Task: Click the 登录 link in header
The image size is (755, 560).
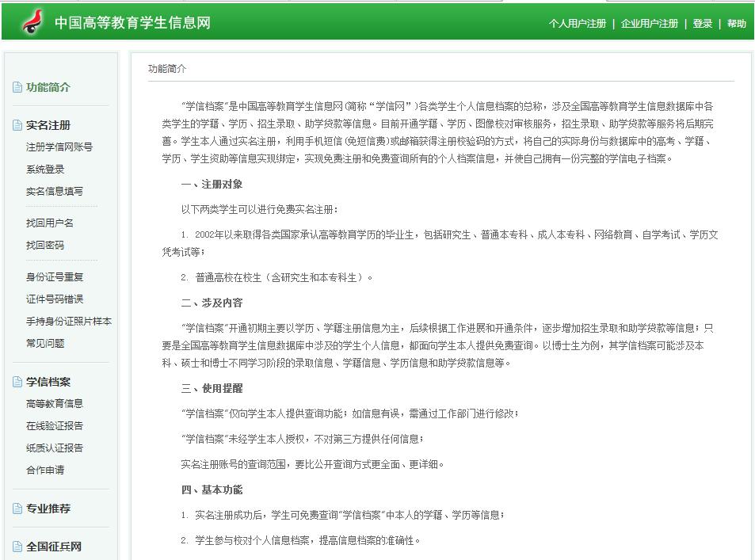Action: [702, 24]
